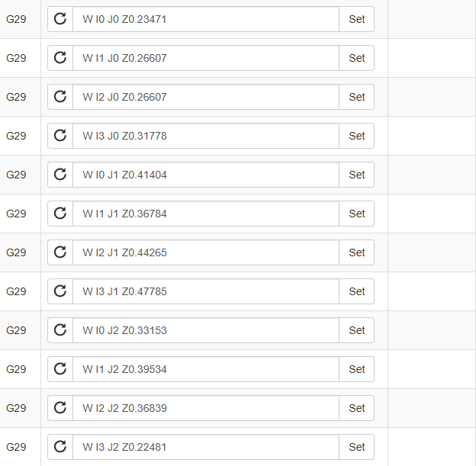This screenshot has height=466, width=476.
Task: Click Set next to W I2 J0 Z0.26607
Action: pyautogui.click(x=356, y=97)
